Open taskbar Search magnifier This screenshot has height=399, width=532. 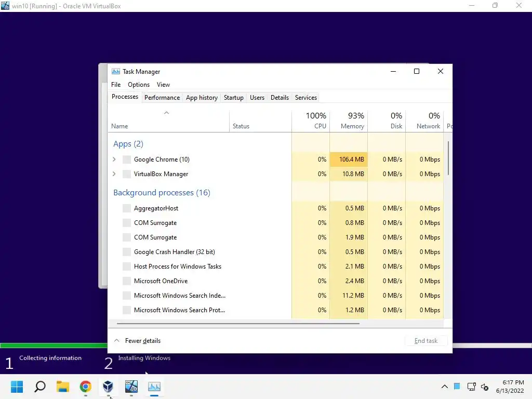point(40,387)
